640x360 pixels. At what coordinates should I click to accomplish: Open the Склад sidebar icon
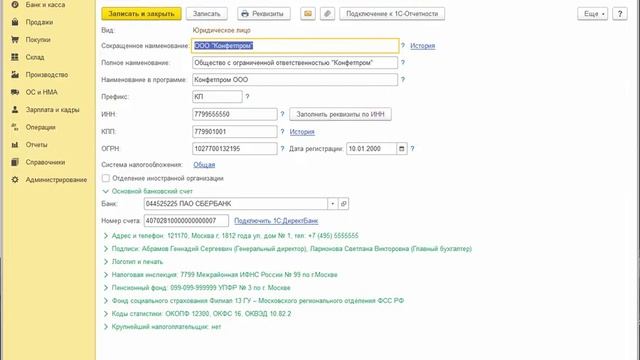tap(15, 57)
